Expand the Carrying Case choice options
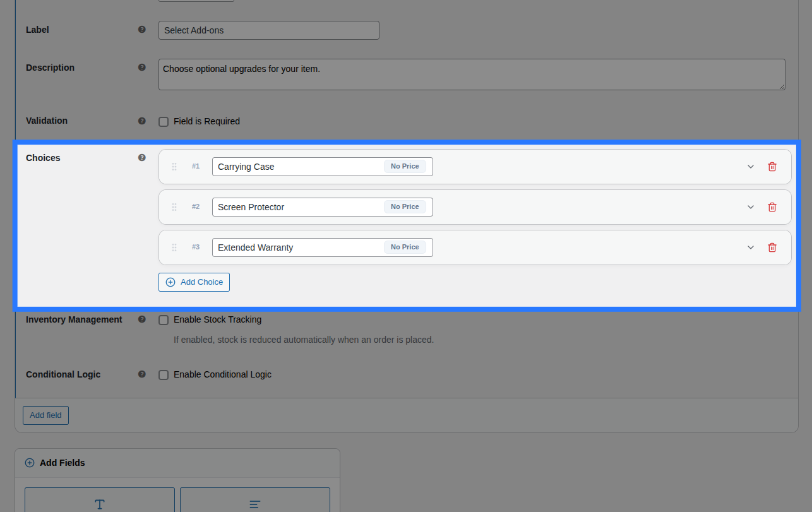 click(751, 167)
